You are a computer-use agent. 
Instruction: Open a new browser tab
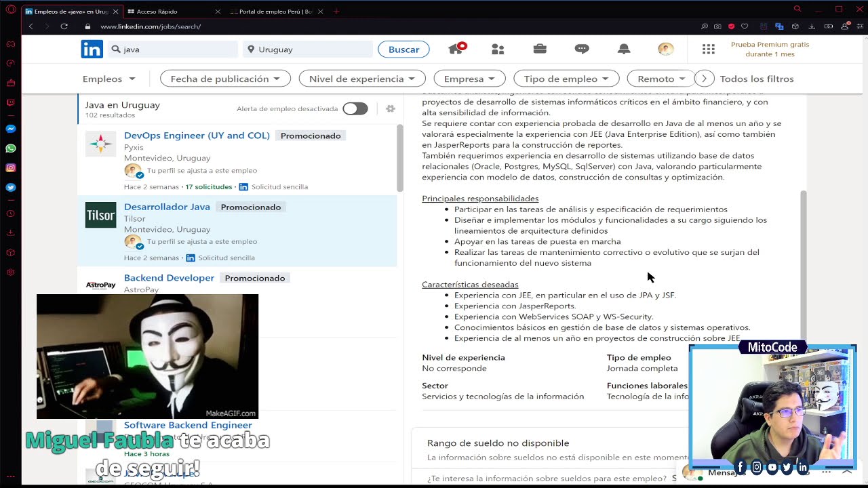336,12
